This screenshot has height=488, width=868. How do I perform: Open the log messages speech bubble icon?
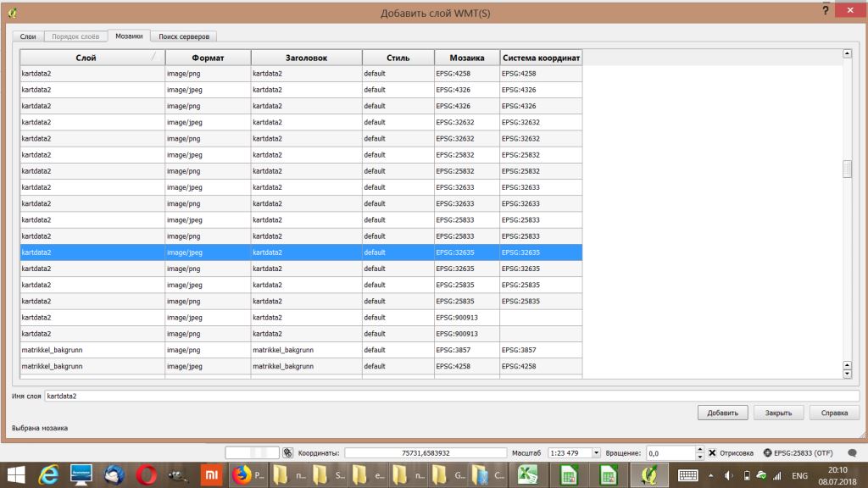coord(852,453)
